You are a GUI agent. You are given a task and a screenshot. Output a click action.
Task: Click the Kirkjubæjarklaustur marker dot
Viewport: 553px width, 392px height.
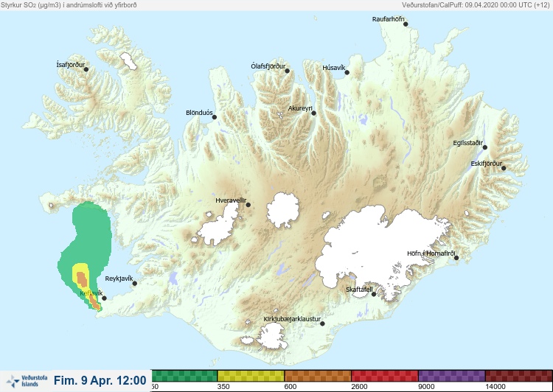point(322,323)
